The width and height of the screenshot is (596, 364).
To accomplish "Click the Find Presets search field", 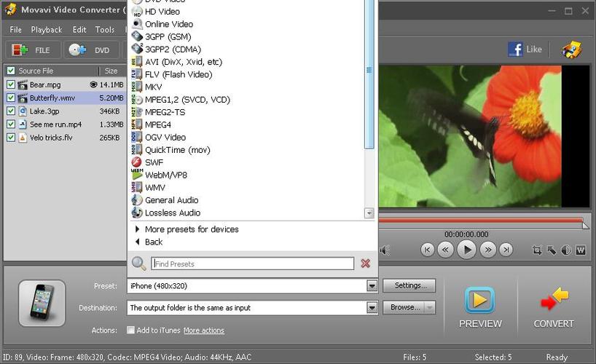I will [252, 264].
